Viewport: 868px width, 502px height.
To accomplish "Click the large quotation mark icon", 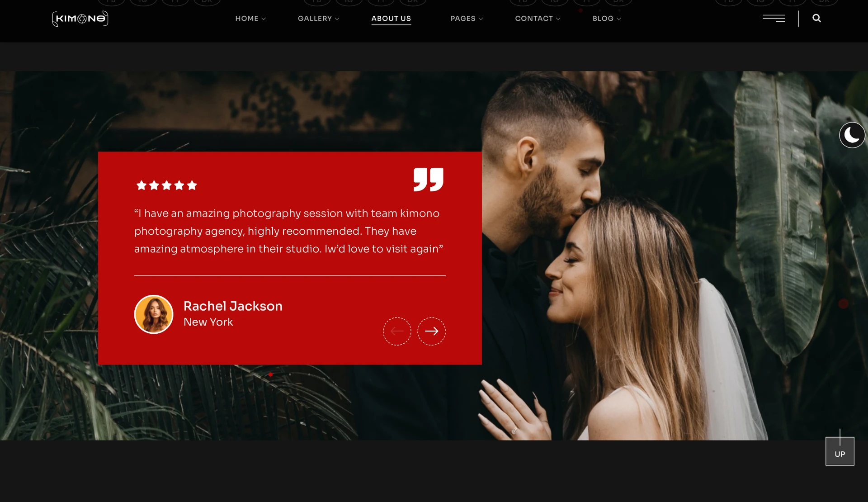I will (x=428, y=180).
